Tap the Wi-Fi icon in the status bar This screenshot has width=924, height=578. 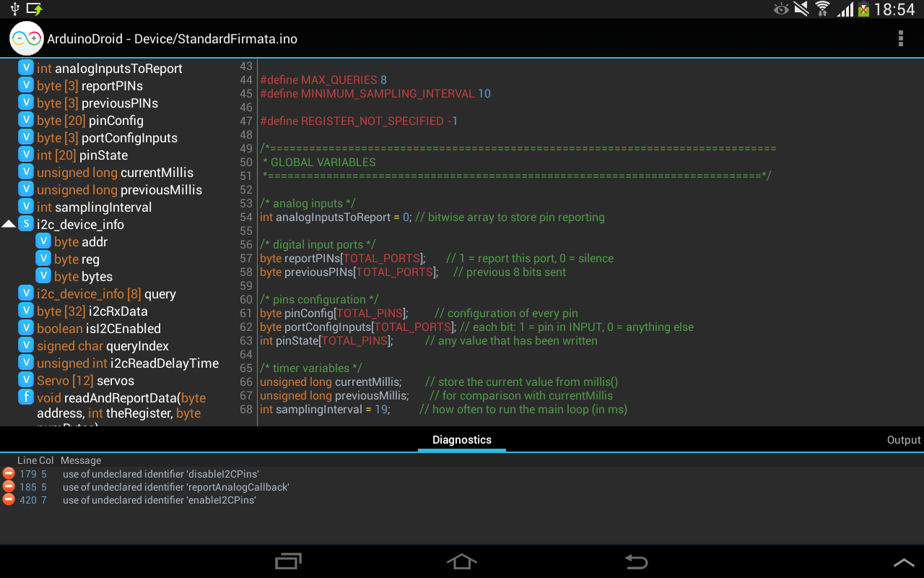point(822,9)
